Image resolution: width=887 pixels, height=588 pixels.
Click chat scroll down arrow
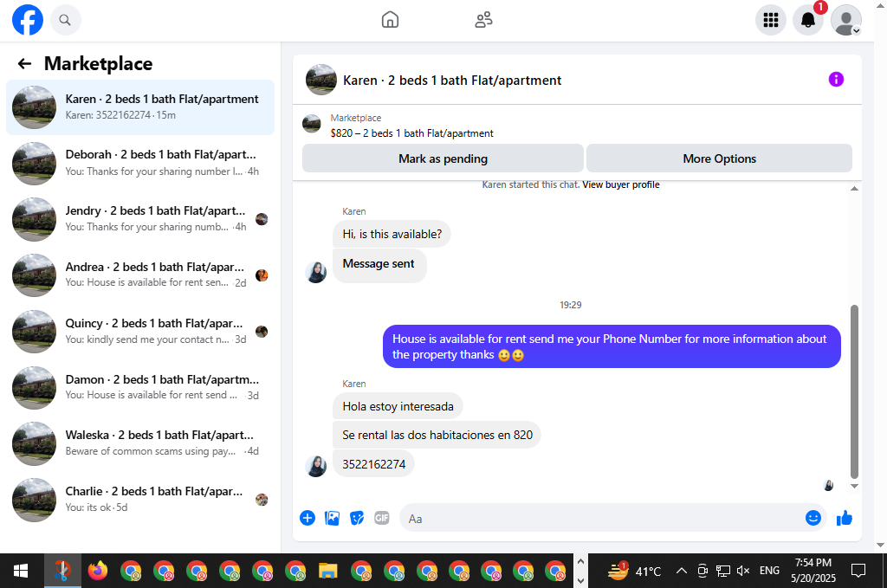pyautogui.click(x=854, y=486)
